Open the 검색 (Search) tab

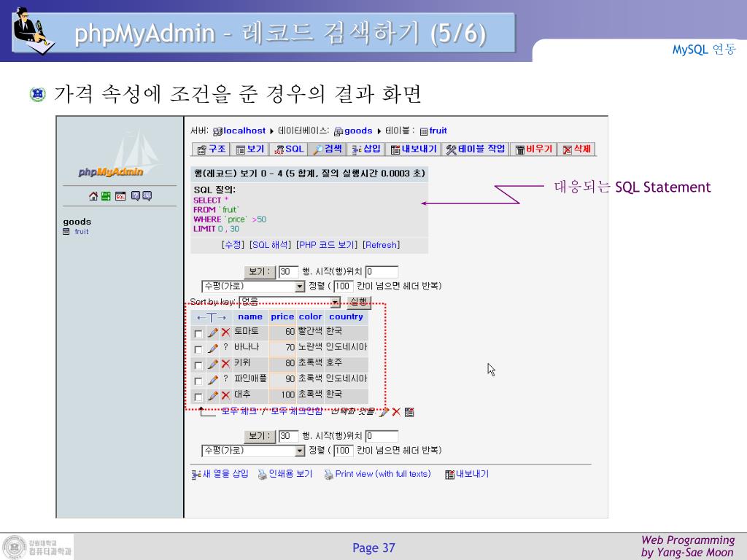pos(328,149)
